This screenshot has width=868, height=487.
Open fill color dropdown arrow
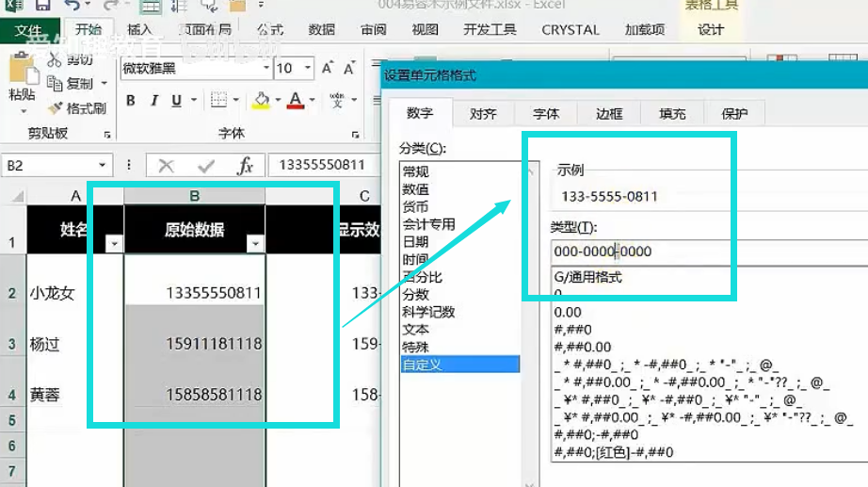coord(278,100)
